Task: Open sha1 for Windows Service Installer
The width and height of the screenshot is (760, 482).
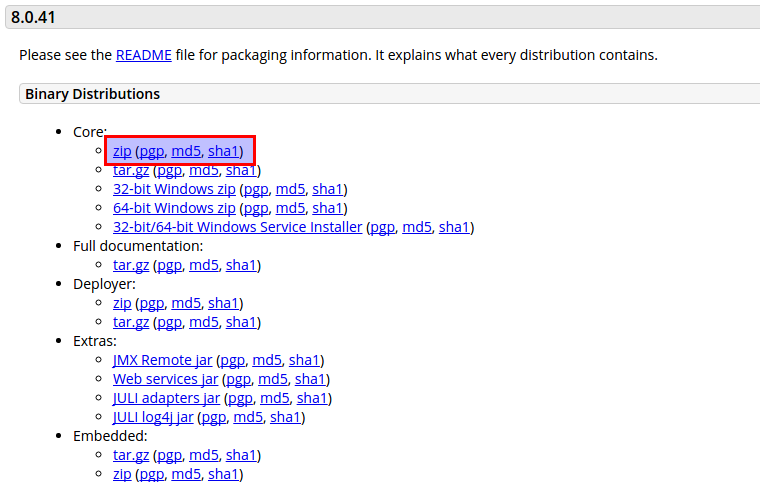Action: tap(454, 227)
